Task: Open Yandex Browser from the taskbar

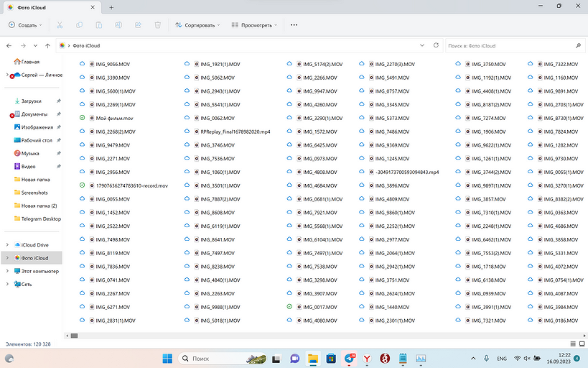Action: click(368, 358)
